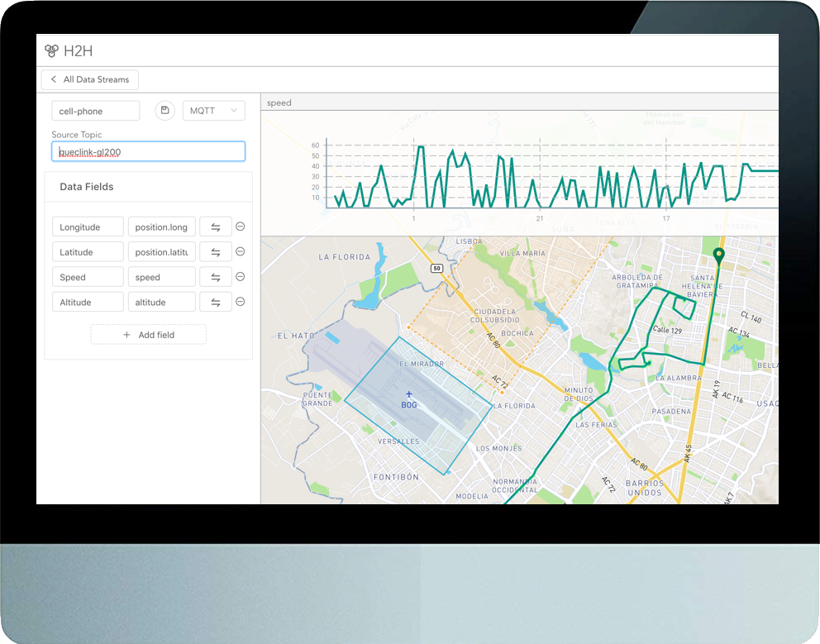This screenshot has width=820, height=644.
Task: Click VERSALLES label on the map
Action: click(x=398, y=441)
